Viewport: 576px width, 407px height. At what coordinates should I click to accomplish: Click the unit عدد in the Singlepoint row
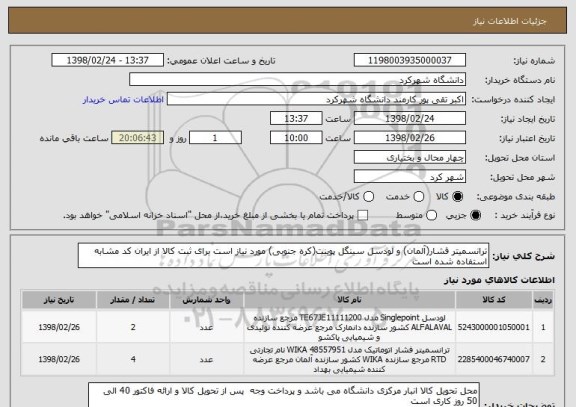(206, 327)
